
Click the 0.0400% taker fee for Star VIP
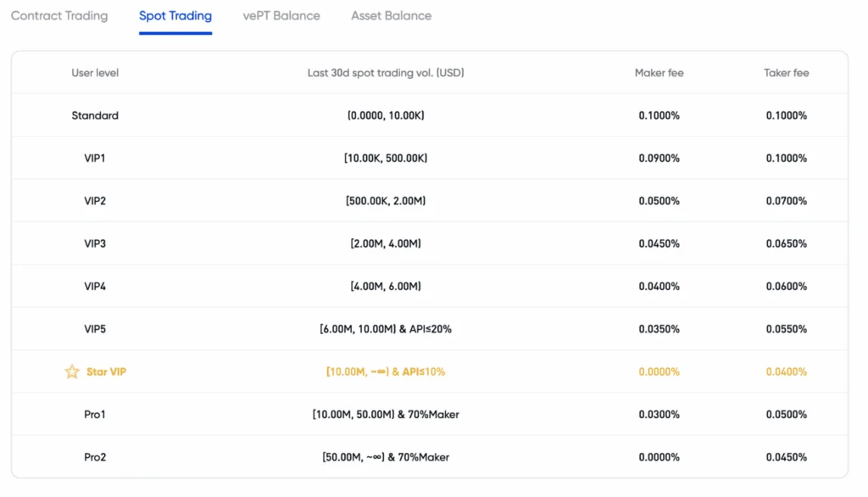pos(785,371)
